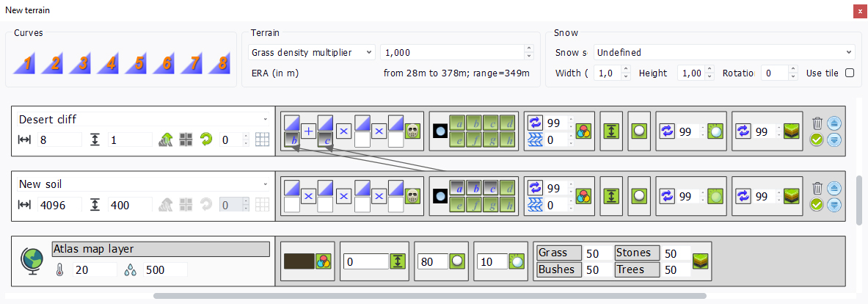Toggle green checkmark on Desert cliff layer
This screenshot has height=304, width=868.
pos(817,140)
